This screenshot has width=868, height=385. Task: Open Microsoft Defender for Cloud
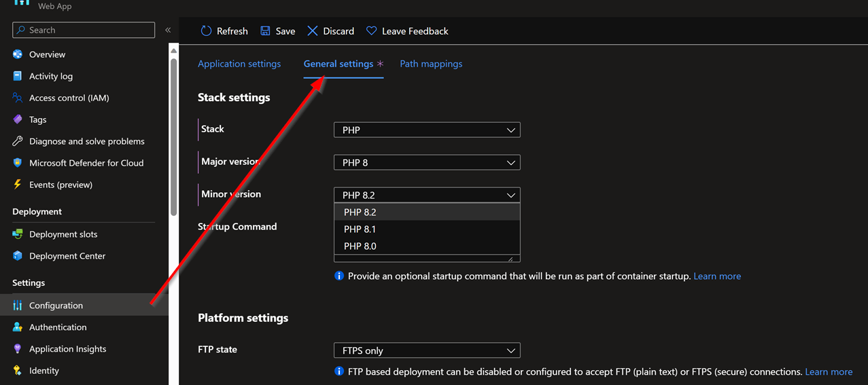pos(86,163)
